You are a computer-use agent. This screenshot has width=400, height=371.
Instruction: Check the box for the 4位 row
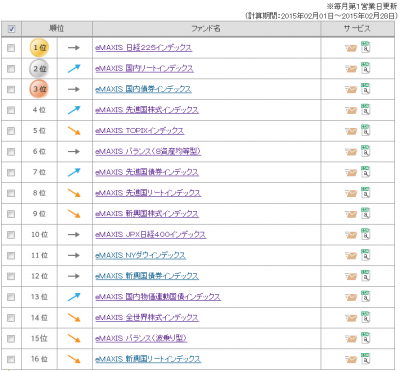click(11, 110)
